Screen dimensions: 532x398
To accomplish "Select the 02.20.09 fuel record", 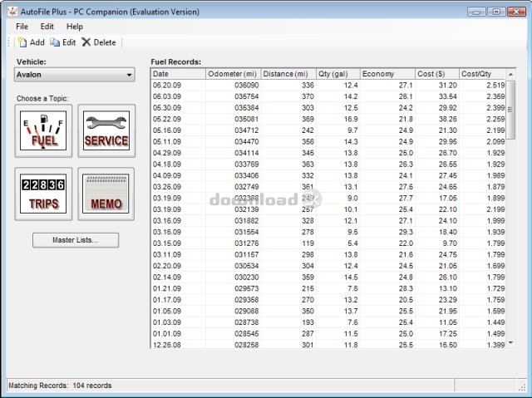I will pos(328,266).
